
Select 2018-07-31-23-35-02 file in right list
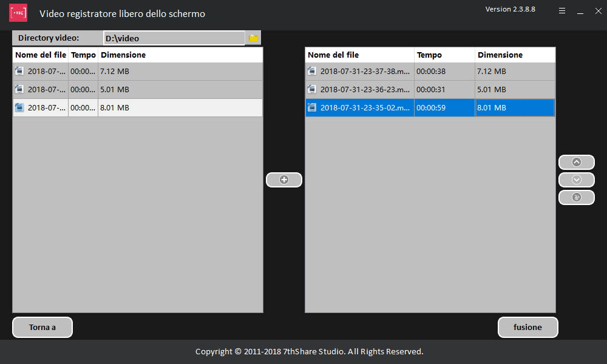pyautogui.click(x=365, y=107)
